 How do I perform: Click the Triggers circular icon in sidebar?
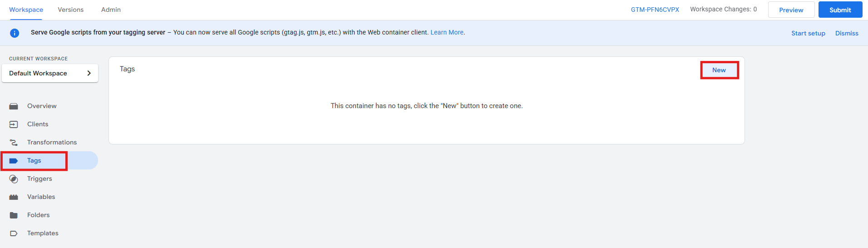coord(14,179)
